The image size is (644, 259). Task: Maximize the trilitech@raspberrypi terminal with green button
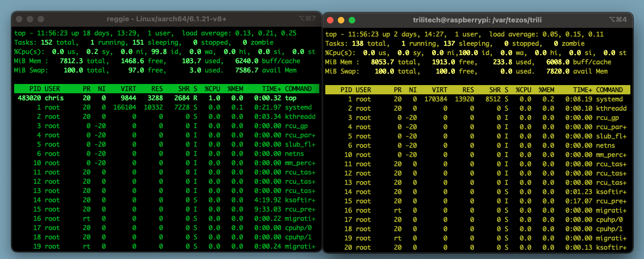[352, 20]
